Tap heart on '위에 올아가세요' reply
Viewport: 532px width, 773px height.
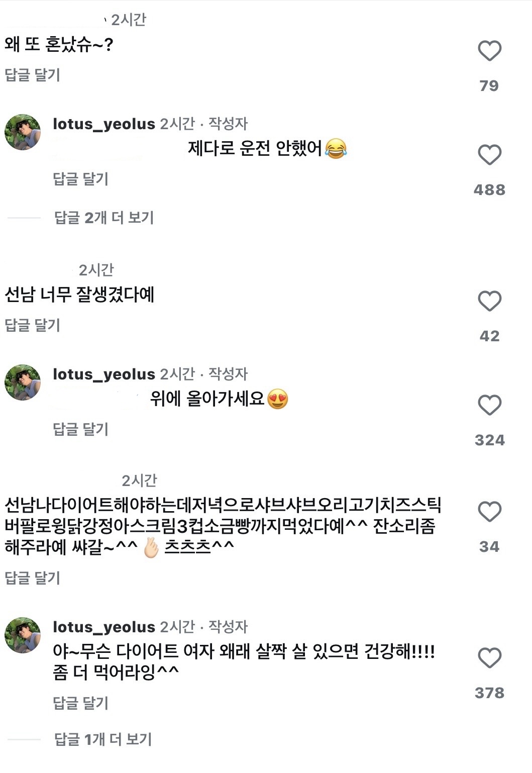489,405
